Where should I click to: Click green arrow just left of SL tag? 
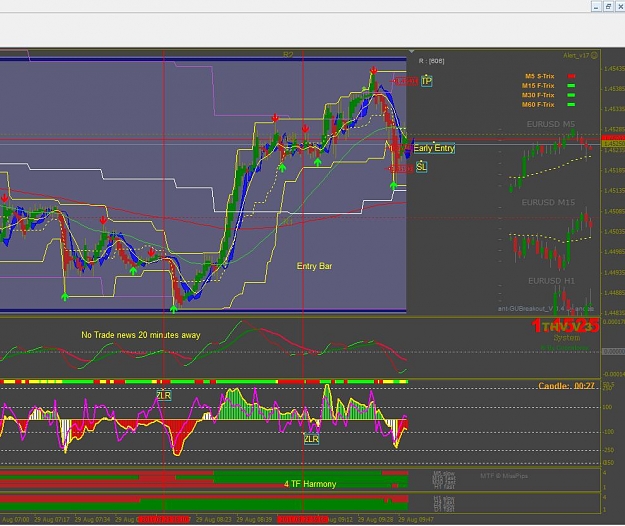tap(393, 185)
